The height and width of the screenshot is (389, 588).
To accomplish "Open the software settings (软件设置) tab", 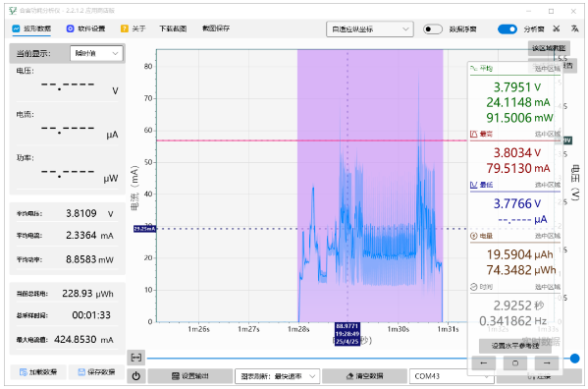I will (85, 28).
